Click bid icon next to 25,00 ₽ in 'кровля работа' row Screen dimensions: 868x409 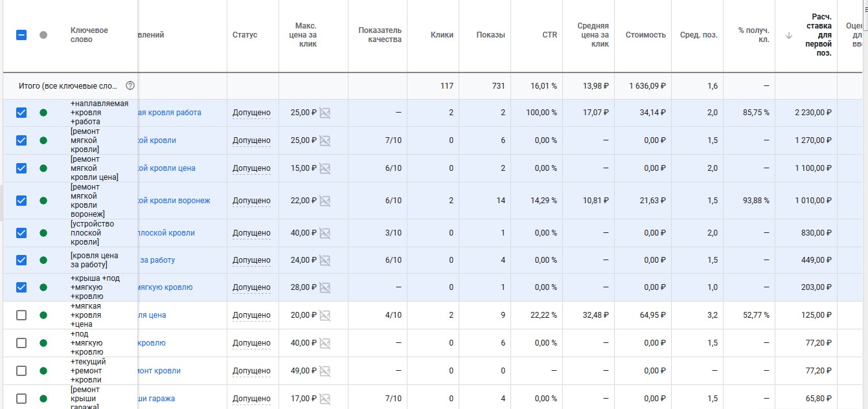325,113
